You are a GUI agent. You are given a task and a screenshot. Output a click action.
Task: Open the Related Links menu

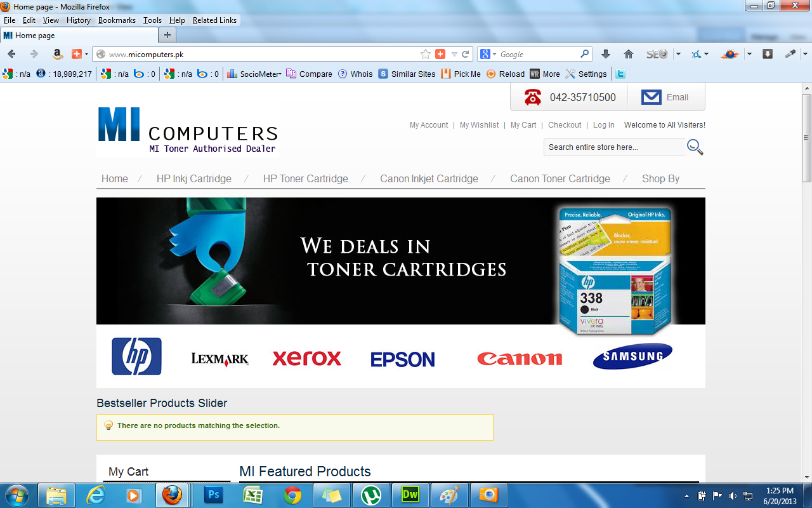tap(214, 20)
